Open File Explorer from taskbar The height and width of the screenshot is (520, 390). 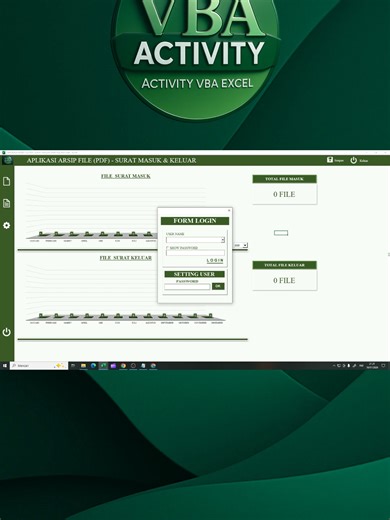tap(83, 366)
